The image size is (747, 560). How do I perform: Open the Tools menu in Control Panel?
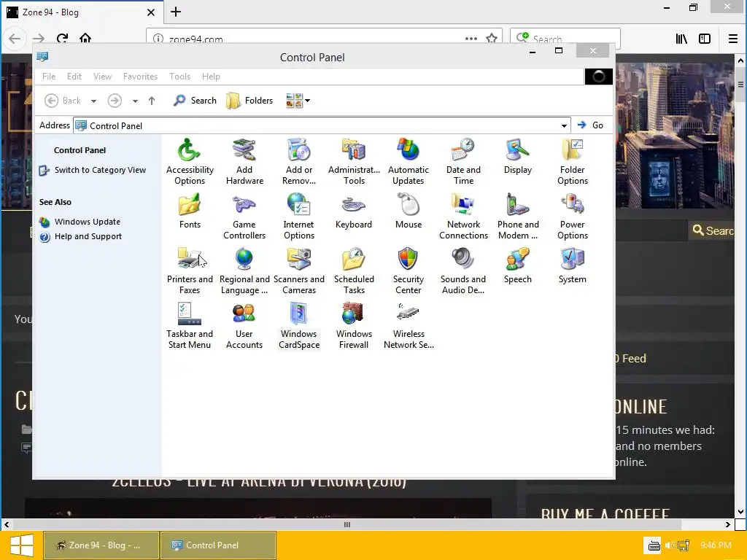[179, 76]
